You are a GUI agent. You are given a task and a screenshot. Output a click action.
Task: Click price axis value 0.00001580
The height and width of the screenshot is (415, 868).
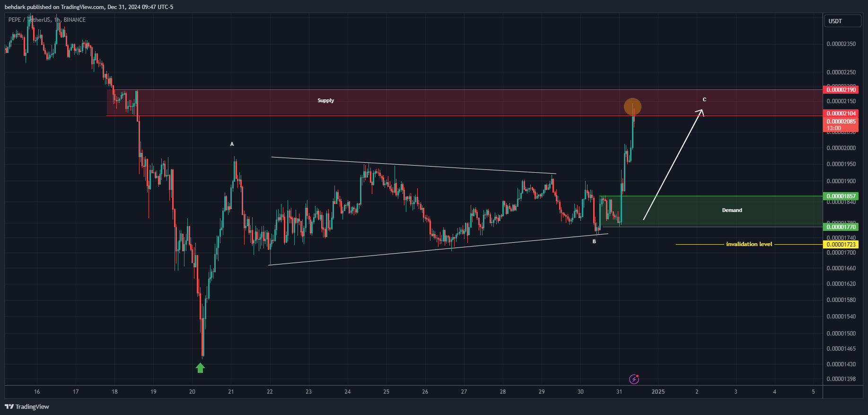pos(841,300)
